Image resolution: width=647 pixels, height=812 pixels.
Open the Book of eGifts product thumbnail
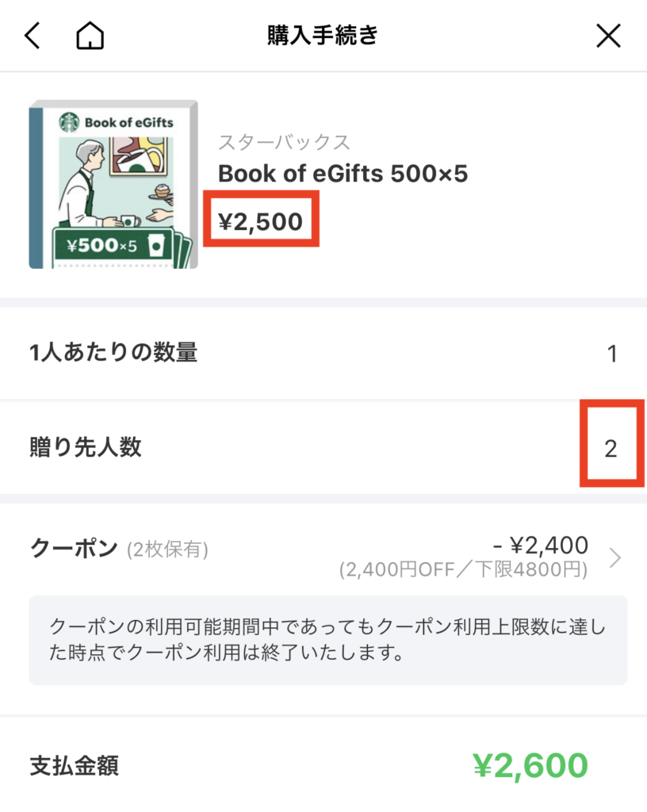pyautogui.click(x=113, y=185)
